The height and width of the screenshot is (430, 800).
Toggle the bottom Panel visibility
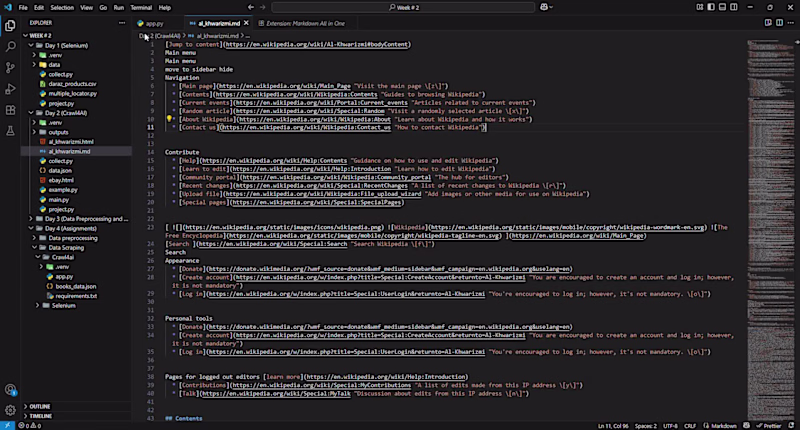(722, 7)
